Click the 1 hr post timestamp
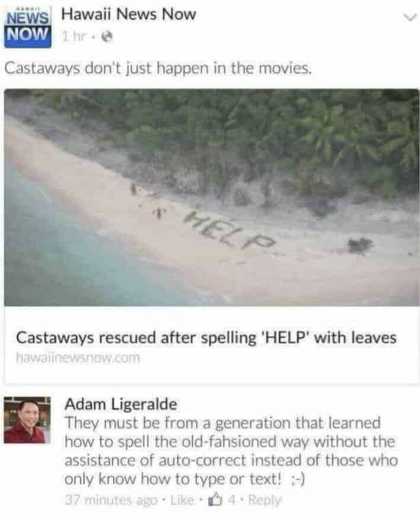This screenshot has width=420, height=520. tap(74, 37)
